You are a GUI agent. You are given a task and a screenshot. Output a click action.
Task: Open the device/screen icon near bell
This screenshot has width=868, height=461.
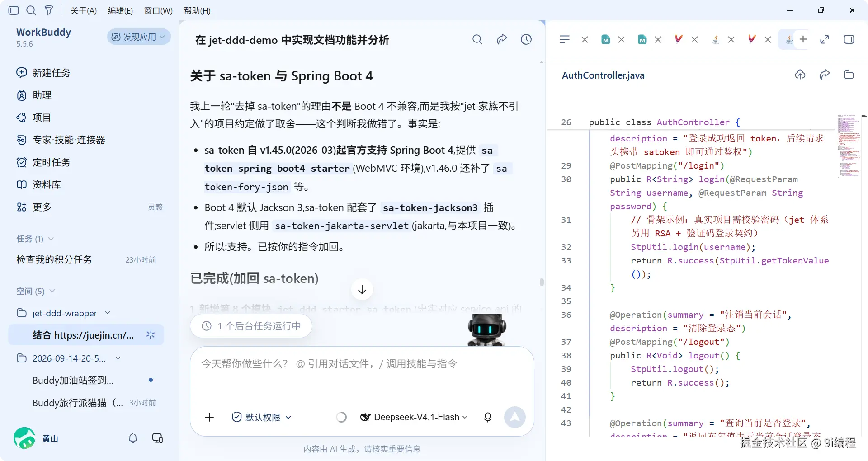pos(157,438)
